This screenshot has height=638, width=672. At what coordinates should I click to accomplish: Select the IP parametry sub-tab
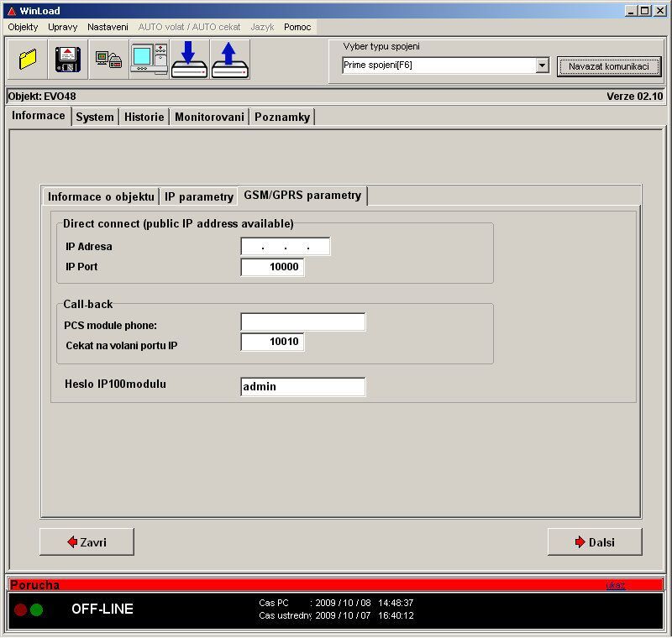tap(198, 196)
